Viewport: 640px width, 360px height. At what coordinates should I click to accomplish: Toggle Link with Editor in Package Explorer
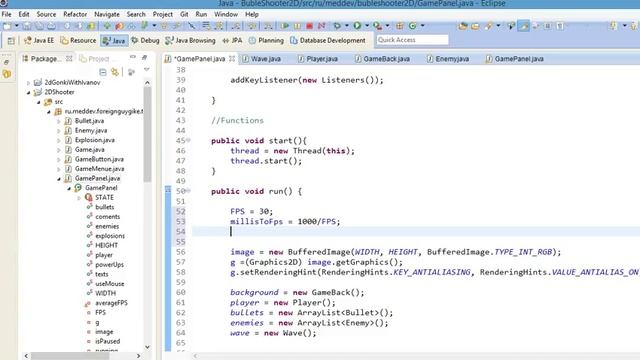tap(115, 72)
